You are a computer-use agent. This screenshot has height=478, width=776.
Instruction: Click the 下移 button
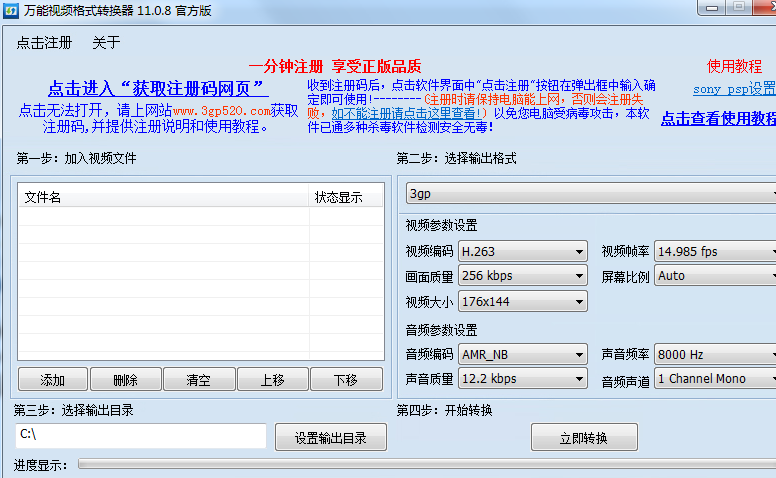345,380
